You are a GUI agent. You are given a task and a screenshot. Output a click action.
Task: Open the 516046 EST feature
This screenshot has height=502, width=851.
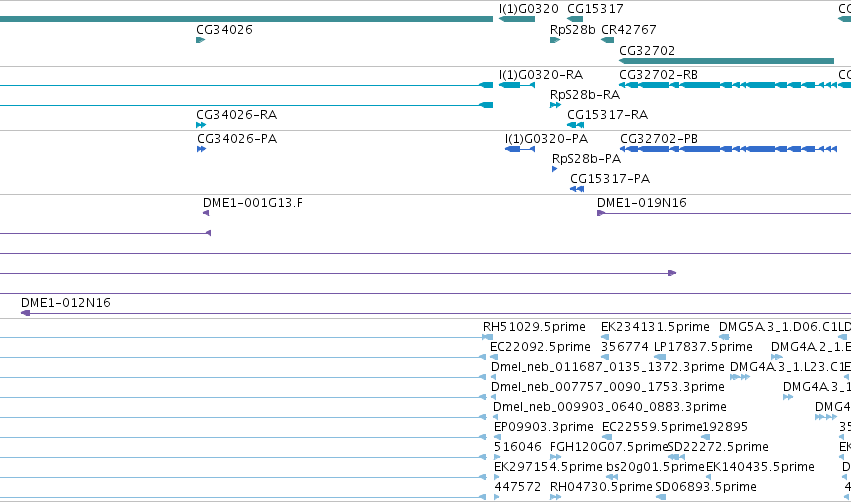pos(496,457)
